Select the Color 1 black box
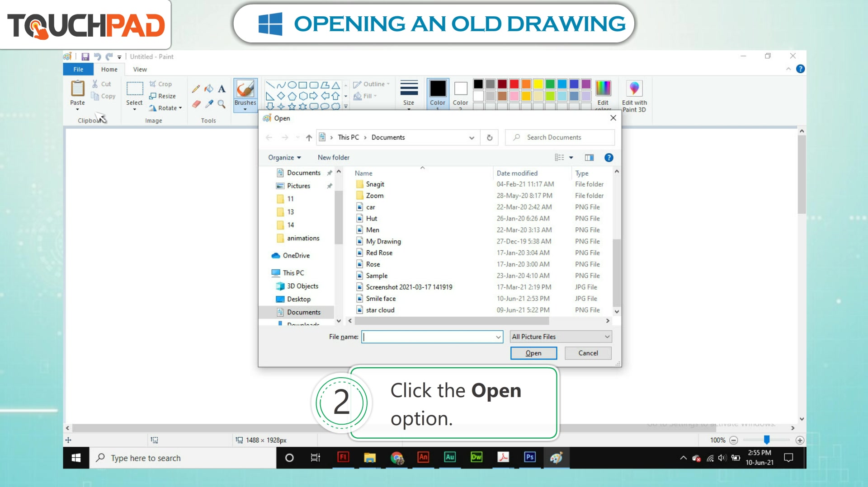 [x=438, y=88]
